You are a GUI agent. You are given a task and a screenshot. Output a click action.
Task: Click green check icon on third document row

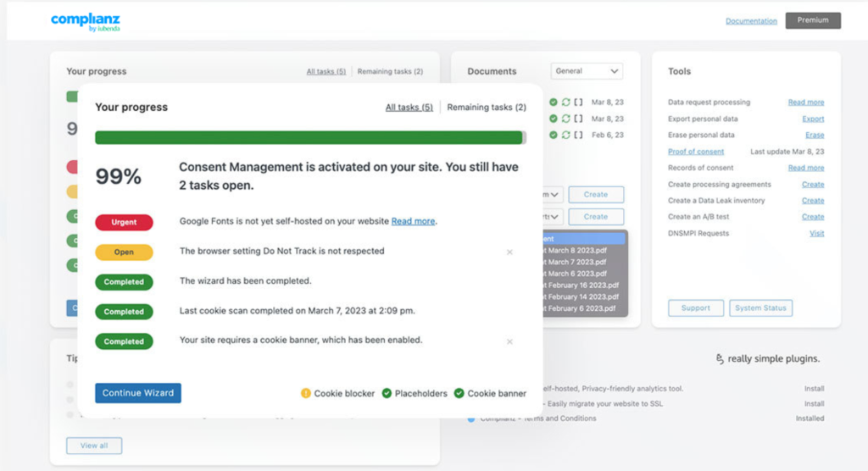[554, 135]
